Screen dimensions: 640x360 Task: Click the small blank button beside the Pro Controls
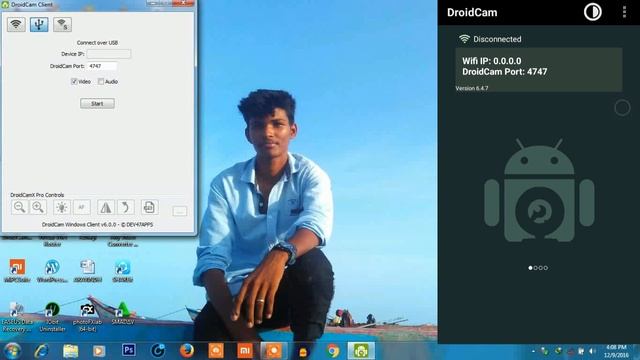(x=180, y=211)
